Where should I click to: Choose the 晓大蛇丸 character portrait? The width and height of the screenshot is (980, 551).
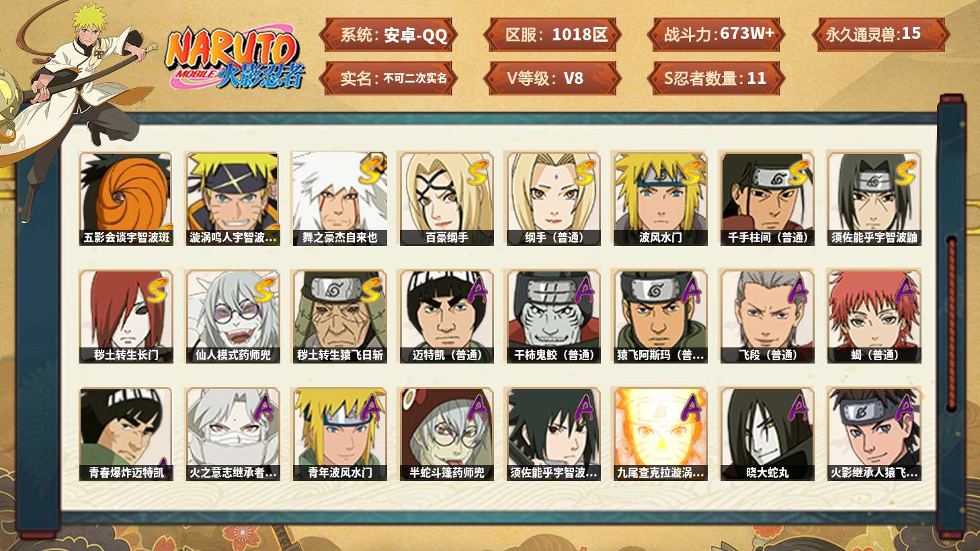767,434
